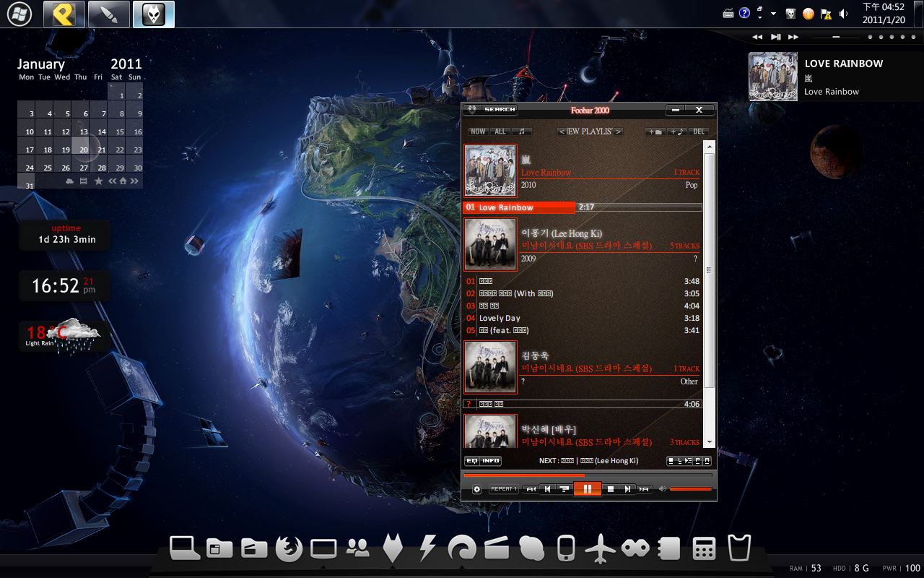
Task: Stop playback
Action: click(611, 489)
